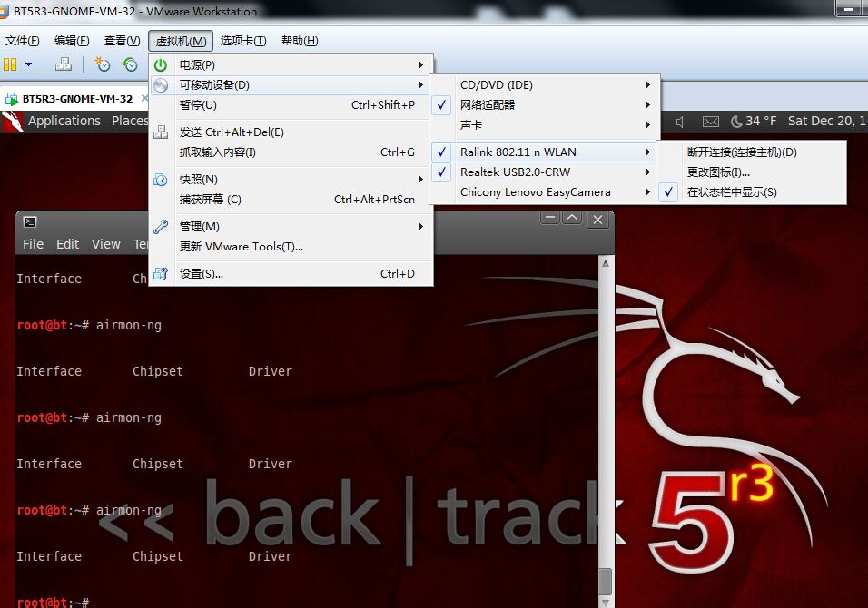Expand Chicony Lenovo EasyCamera submenu
868x608 pixels.
coord(545,192)
